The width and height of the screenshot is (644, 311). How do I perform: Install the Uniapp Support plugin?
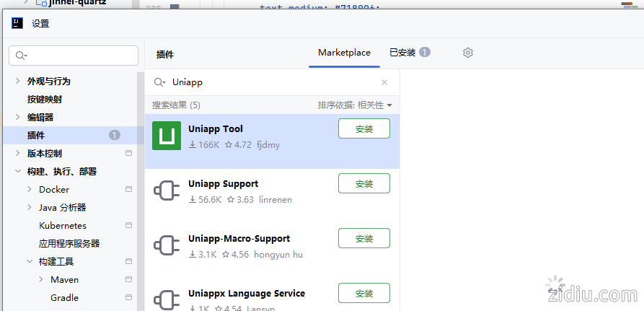click(364, 183)
